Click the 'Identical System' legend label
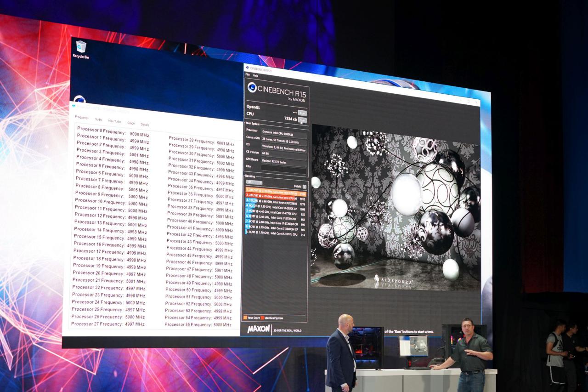Screen dimensions: 588x392 [274, 318]
